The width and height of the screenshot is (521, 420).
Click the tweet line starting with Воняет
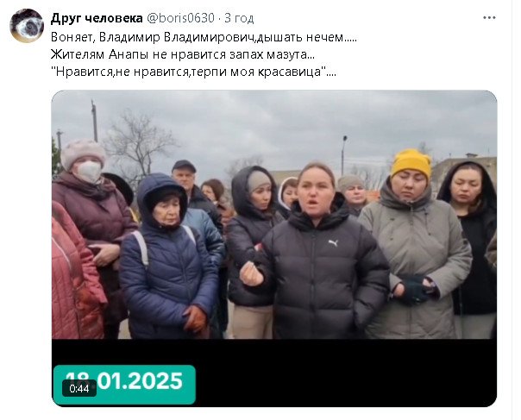point(204,37)
